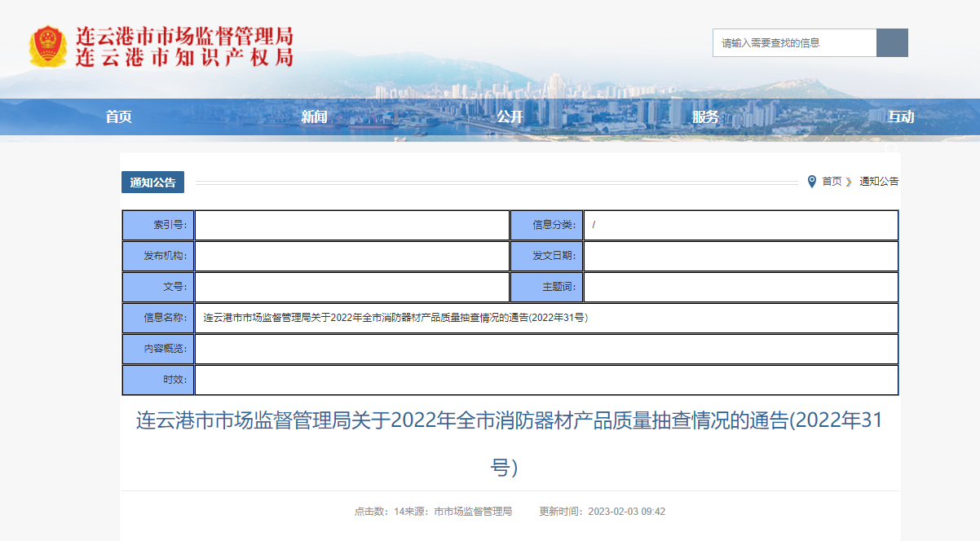This screenshot has width=980, height=541.
Task: Open the 公开 navigation menu
Action: [x=510, y=117]
